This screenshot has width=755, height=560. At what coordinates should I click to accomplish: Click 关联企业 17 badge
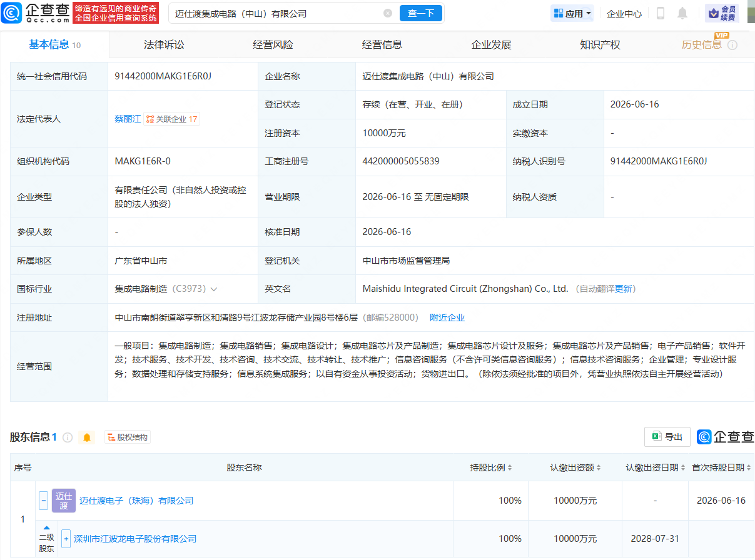172,119
